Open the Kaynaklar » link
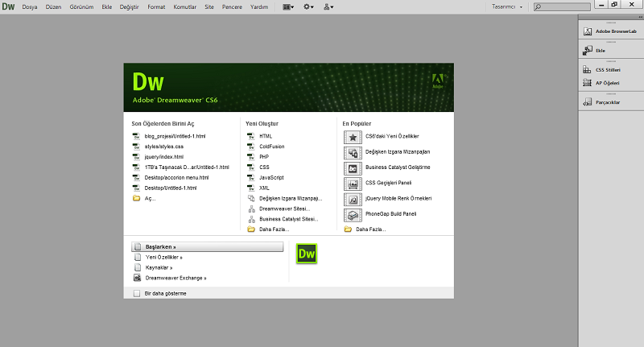The width and height of the screenshot is (644, 347). (159, 268)
